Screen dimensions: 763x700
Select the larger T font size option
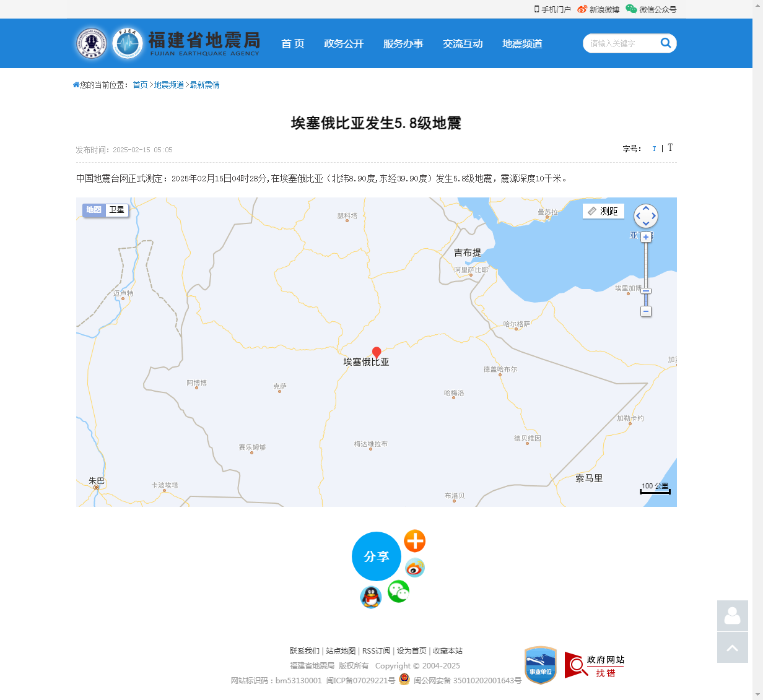click(671, 148)
